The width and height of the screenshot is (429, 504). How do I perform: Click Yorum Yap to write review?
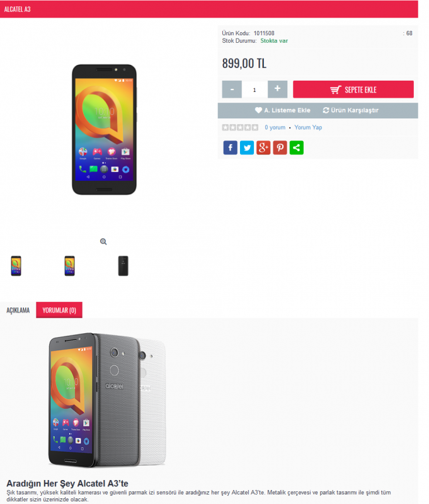[308, 127]
